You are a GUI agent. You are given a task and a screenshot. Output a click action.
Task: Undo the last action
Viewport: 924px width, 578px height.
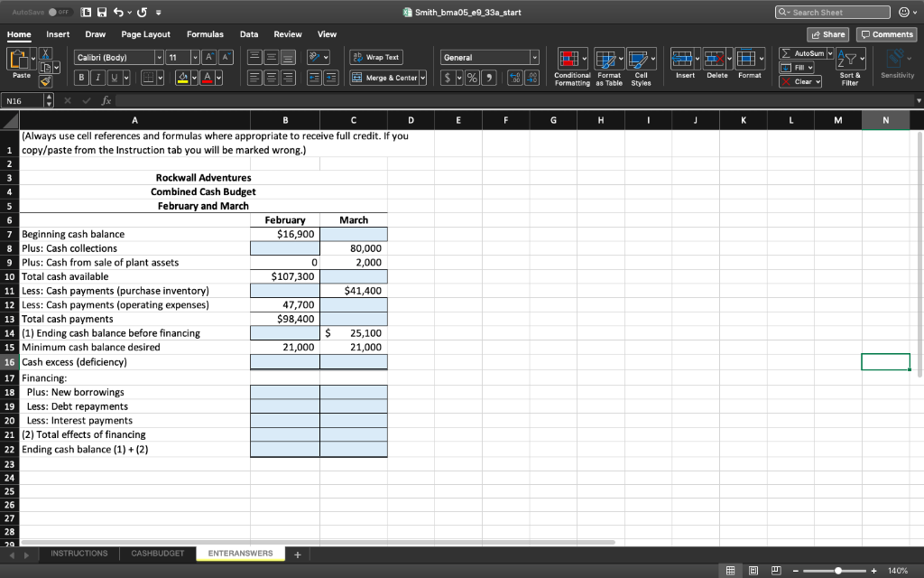pos(118,12)
